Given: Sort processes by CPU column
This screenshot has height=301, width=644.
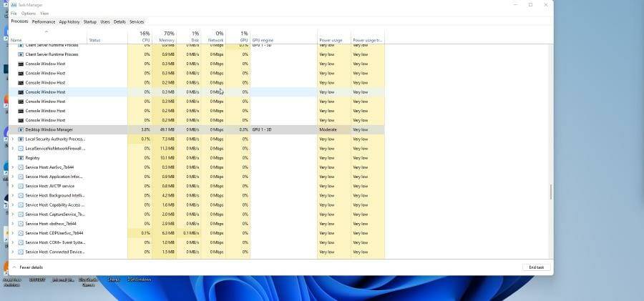Looking at the screenshot, I should (x=140, y=36).
